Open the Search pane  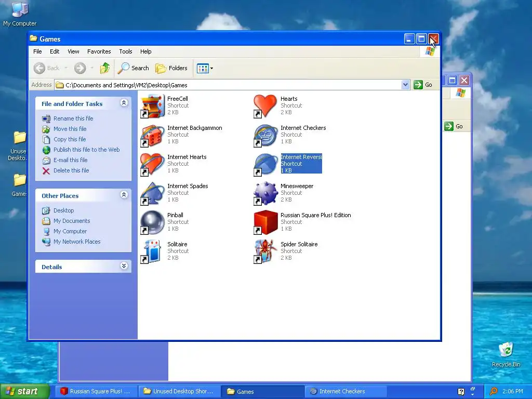[134, 68]
